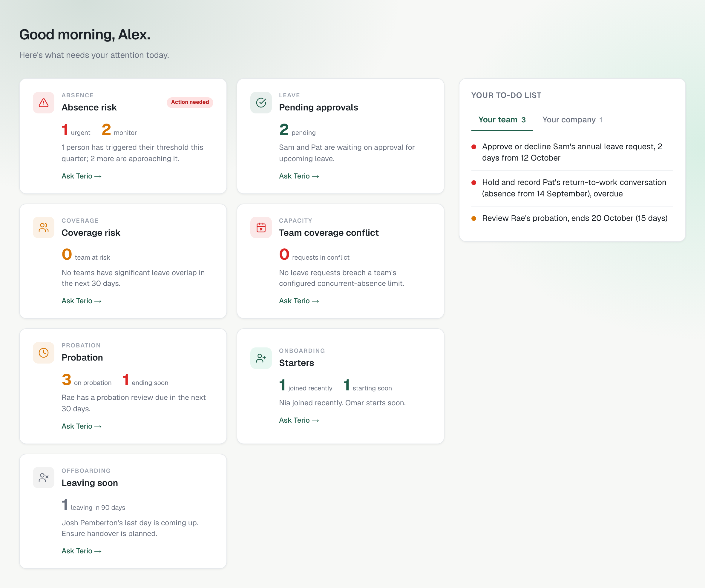Image resolution: width=705 pixels, height=588 pixels.
Task: Click the text 'No teams have significant leave overlap'
Action: 133,278
